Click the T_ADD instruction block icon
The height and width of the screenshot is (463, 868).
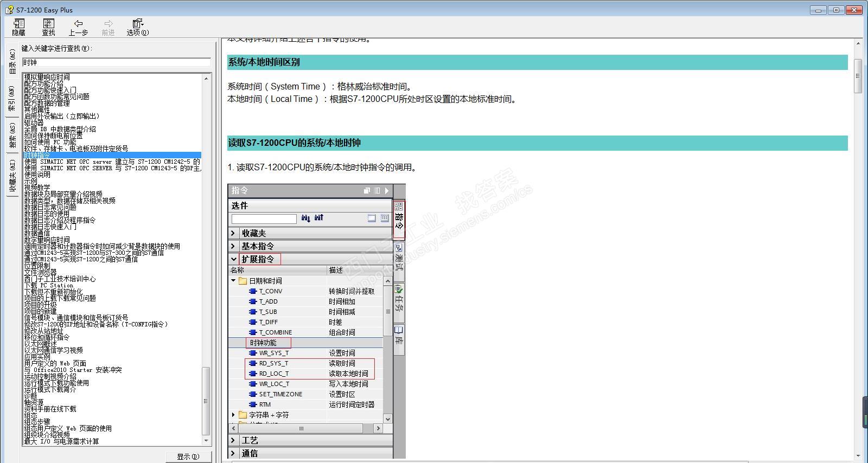(252, 301)
